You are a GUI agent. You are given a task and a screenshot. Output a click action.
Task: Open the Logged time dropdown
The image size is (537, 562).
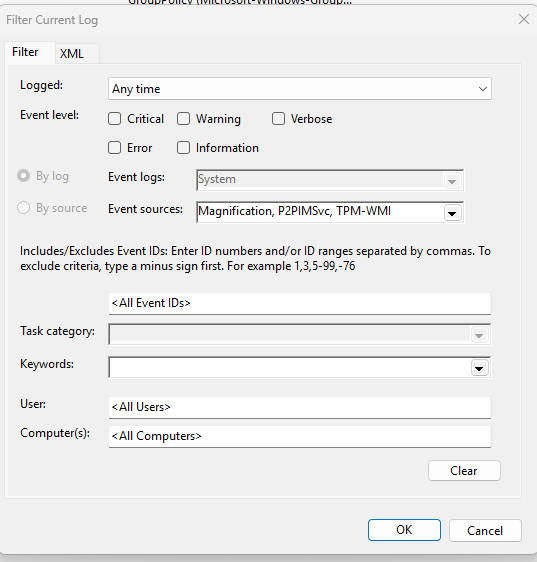(300, 89)
